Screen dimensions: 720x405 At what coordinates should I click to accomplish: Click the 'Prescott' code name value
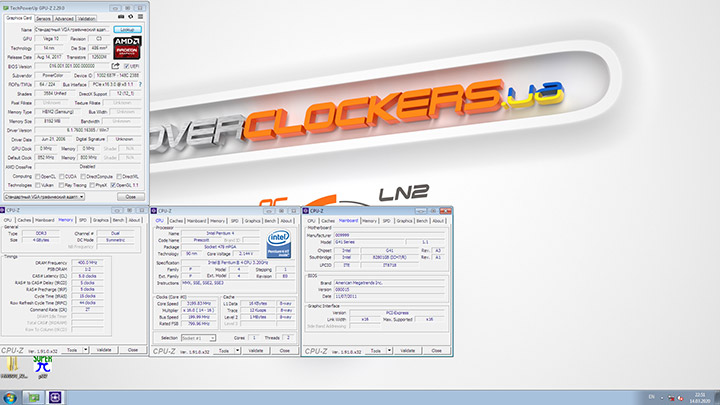(201, 240)
